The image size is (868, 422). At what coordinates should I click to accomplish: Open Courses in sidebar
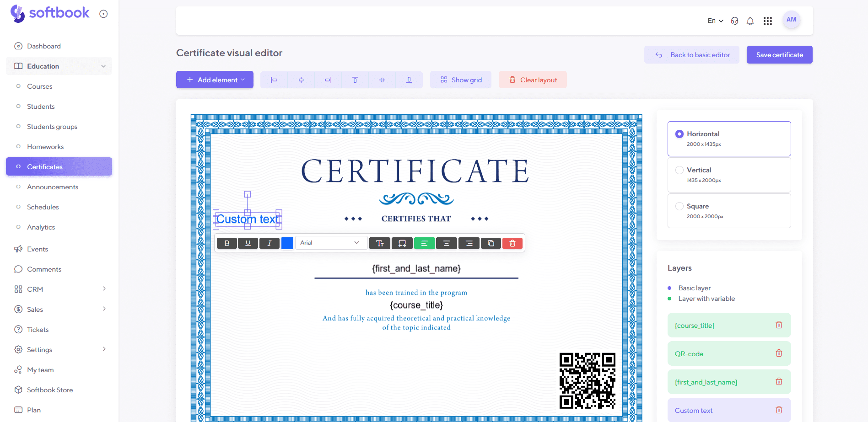59,86
